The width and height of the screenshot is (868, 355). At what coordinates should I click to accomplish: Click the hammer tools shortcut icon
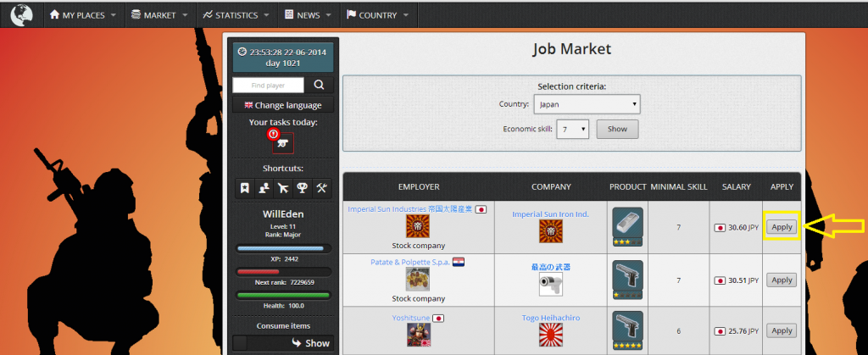pos(322,187)
